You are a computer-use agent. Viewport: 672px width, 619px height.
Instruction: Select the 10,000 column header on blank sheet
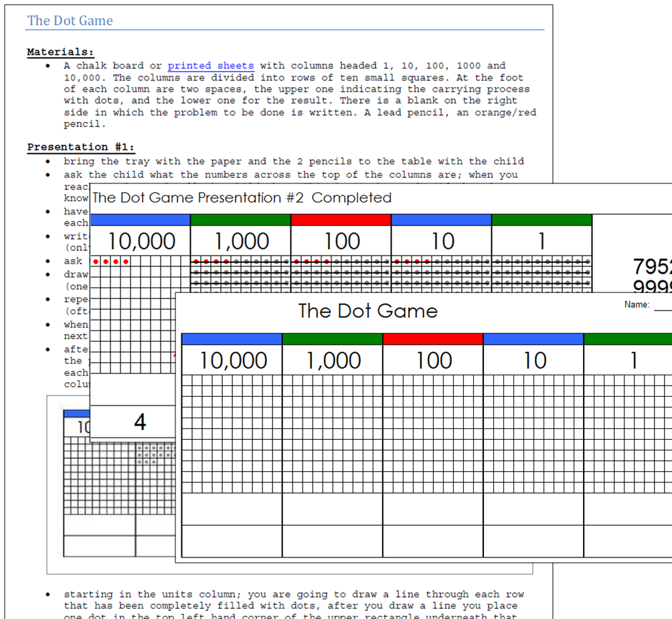pyautogui.click(x=232, y=361)
